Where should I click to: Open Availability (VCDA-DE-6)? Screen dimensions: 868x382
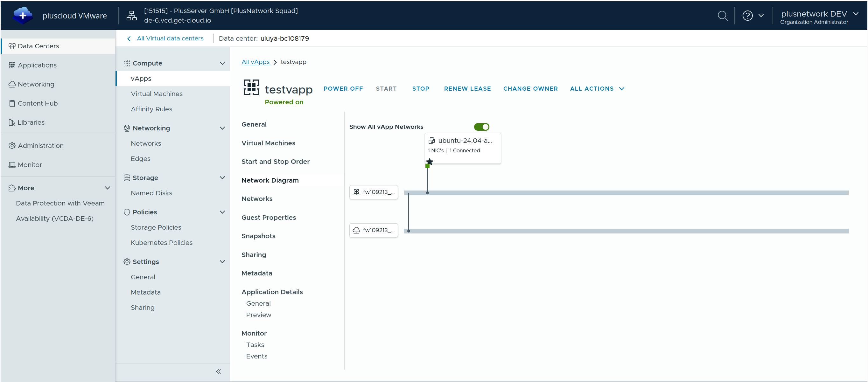(55, 218)
